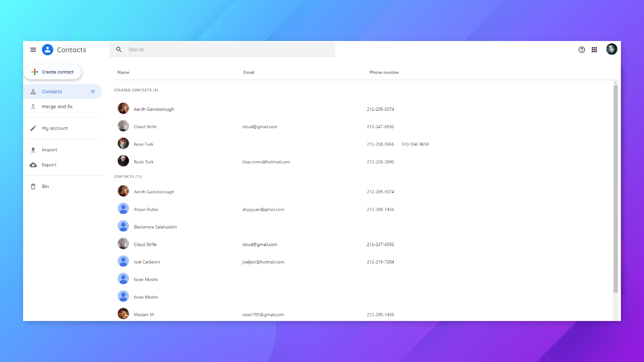Click Blackmore Salahuddin's default avatar
644x362 pixels.
(x=123, y=226)
